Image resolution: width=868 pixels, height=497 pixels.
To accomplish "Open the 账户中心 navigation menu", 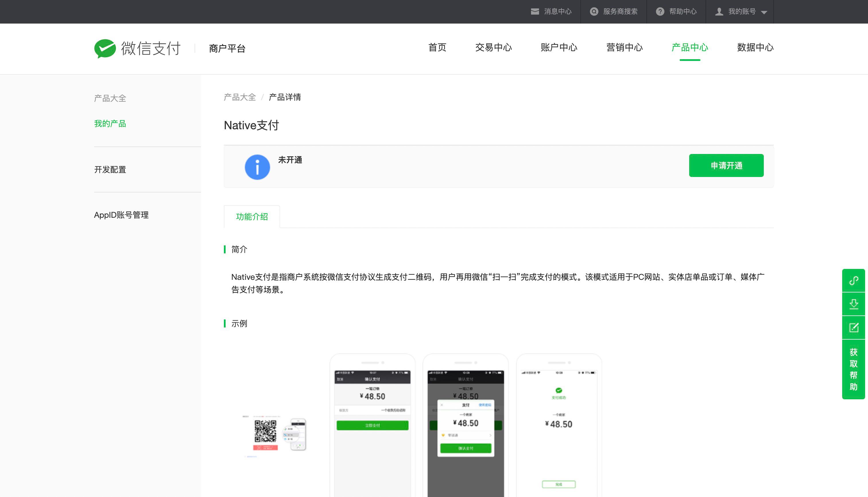I will 559,47.
